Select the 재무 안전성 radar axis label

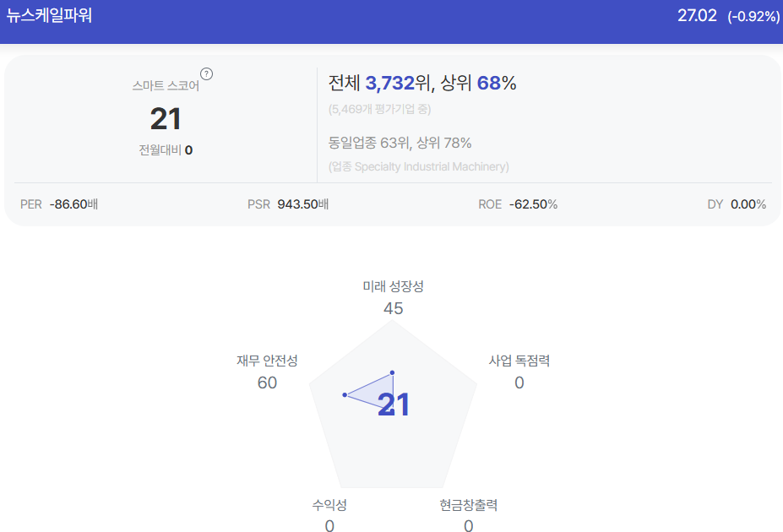[x=267, y=361]
